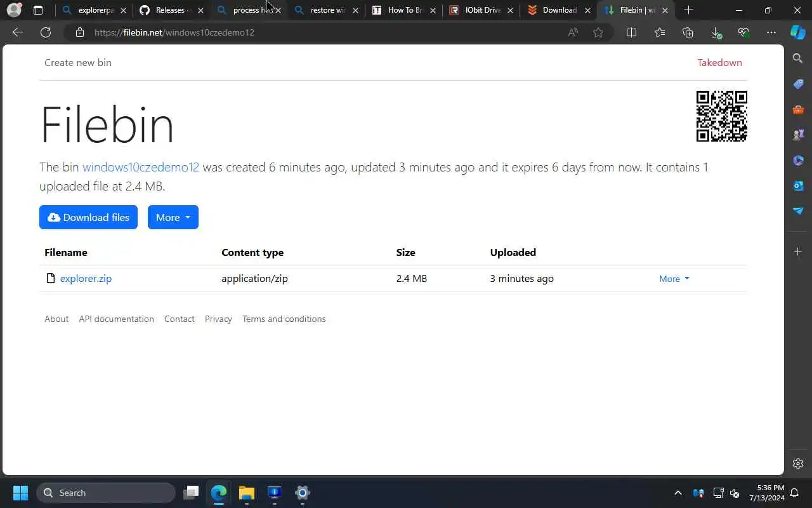812x508 pixels.
Task: Open sidebar Tools briefcase icon
Action: (x=798, y=109)
